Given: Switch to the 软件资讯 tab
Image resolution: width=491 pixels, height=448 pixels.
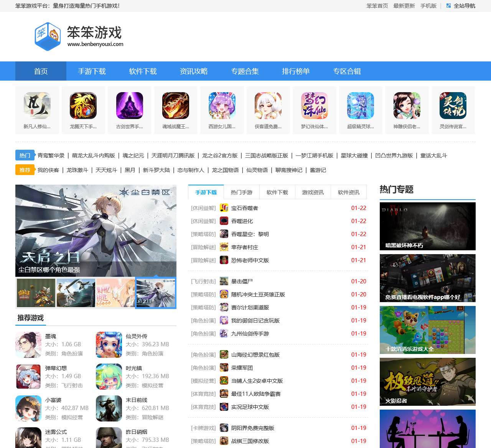Looking at the screenshot, I should (x=349, y=192).
